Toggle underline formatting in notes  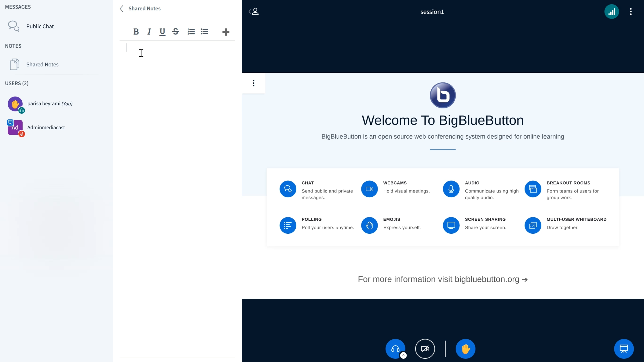pyautogui.click(x=162, y=32)
